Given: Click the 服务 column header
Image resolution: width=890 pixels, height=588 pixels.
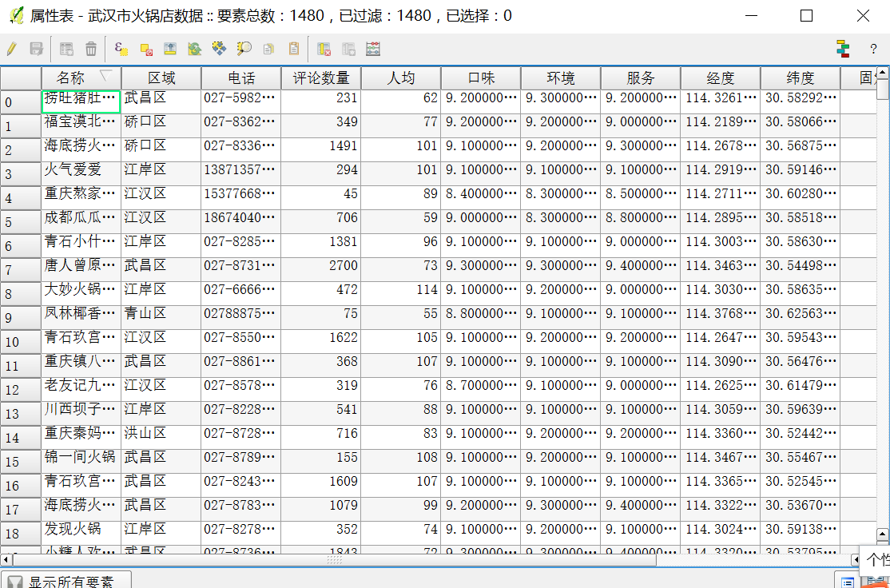Looking at the screenshot, I should 641,78.
